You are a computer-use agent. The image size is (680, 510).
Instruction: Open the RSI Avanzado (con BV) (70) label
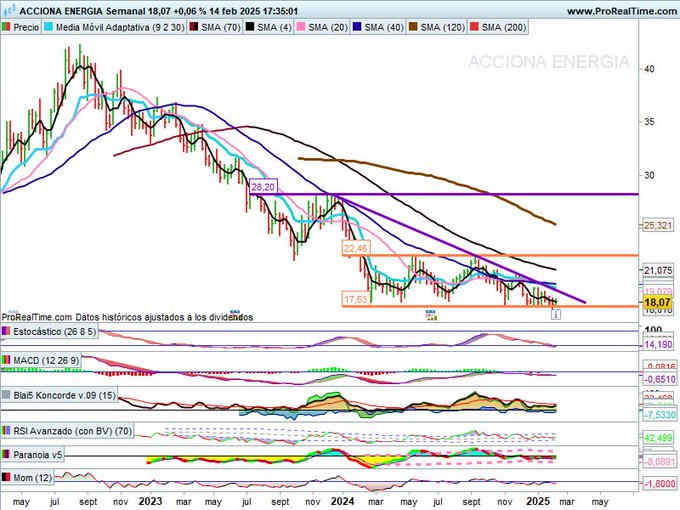72,431
